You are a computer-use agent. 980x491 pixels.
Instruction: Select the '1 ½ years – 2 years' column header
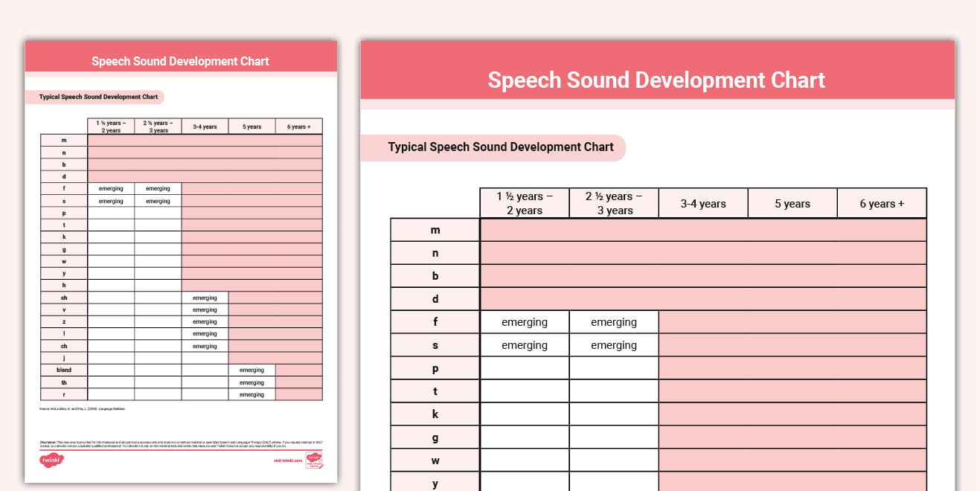click(x=525, y=202)
